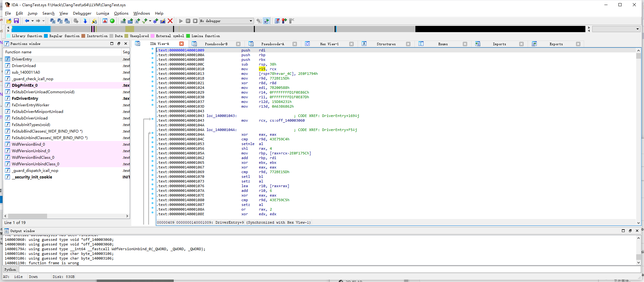The height and width of the screenshot is (282, 644).
Task: Click the blue down arrow toolbar icon
Action: 85,21
